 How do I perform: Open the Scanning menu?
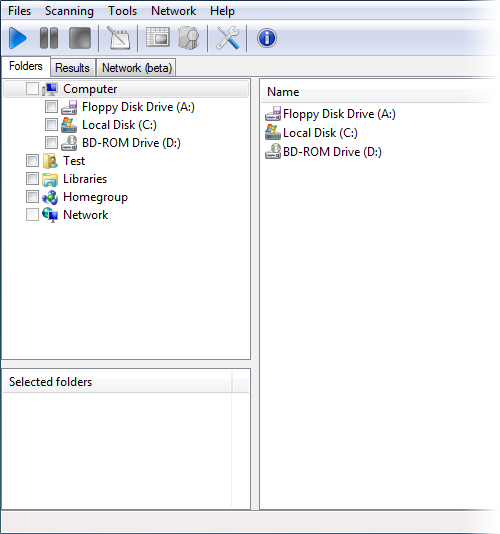click(x=69, y=11)
